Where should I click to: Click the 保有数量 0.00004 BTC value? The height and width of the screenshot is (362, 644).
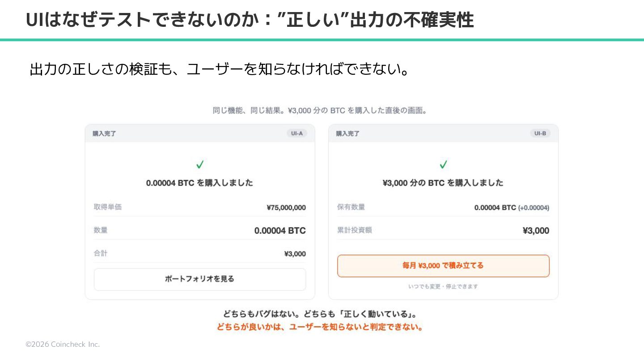pyautogui.click(x=495, y=207)
